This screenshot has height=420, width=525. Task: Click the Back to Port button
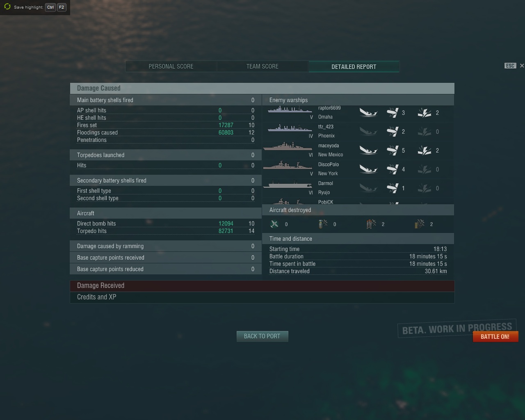[x=262, y=336]
